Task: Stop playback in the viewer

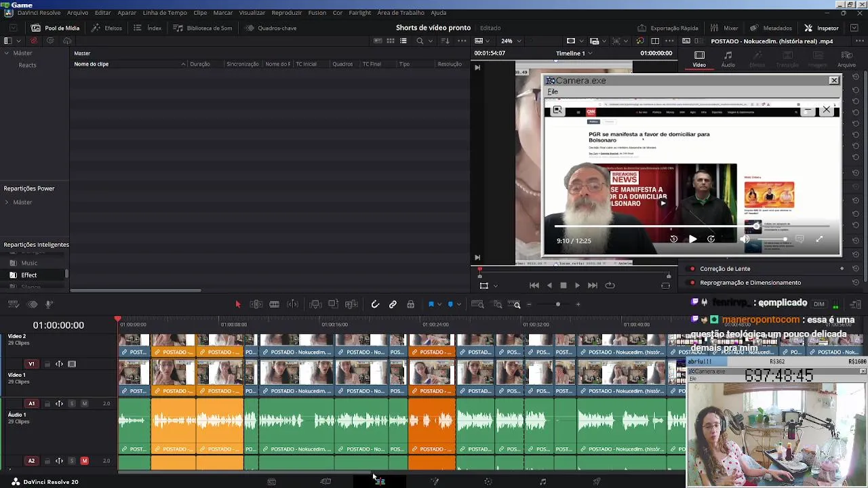Action: pos(563,285)
